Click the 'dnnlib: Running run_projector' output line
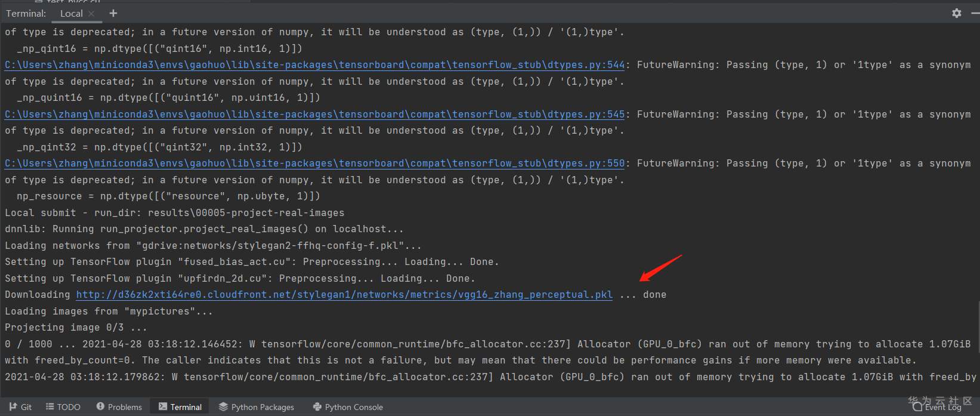980x416 pixels. click(204, 229)
